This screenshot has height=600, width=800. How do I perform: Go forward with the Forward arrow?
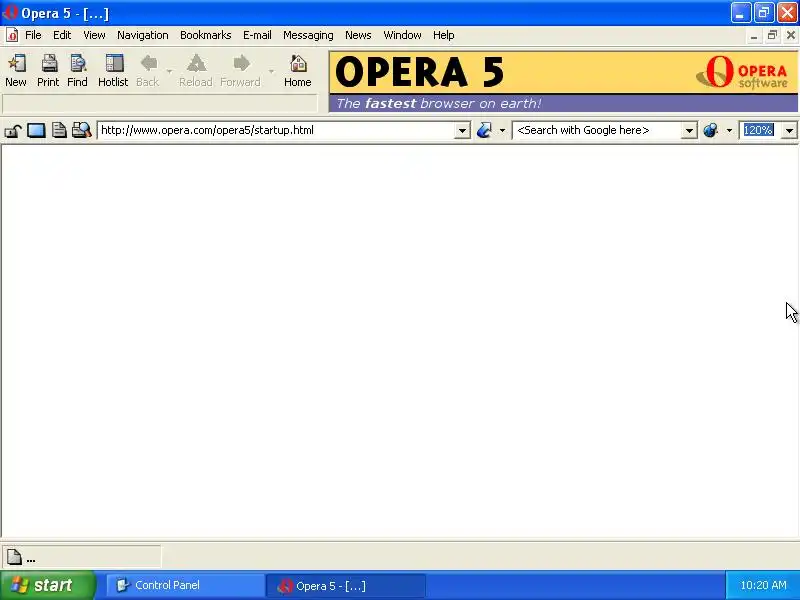point(240,70)
